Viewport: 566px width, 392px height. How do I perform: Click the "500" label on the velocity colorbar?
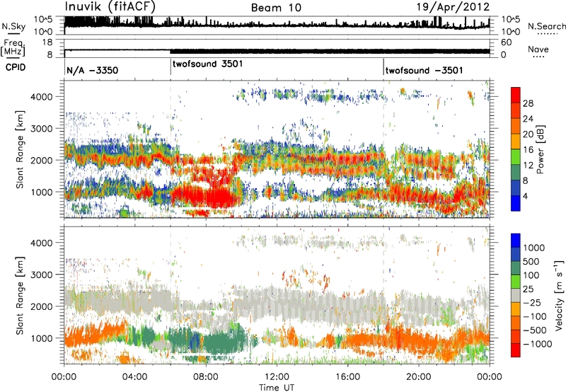531,262
